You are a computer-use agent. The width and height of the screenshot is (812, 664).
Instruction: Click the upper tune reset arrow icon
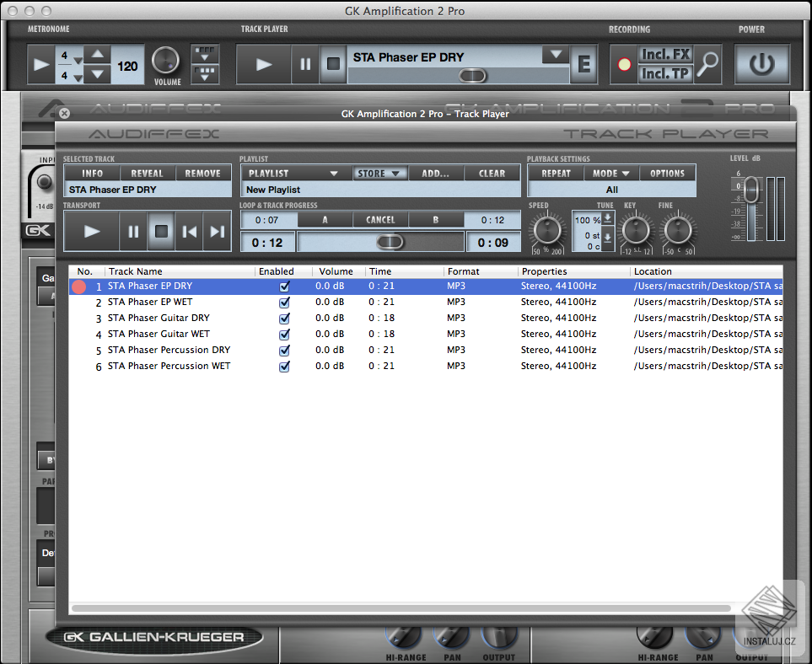click(608, 218)
